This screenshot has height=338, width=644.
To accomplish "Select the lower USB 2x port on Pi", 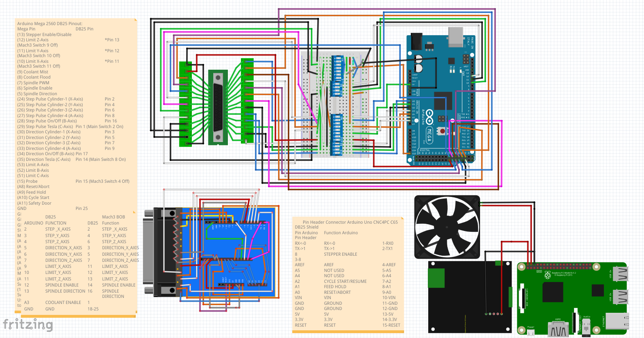I will click(621, 297).
